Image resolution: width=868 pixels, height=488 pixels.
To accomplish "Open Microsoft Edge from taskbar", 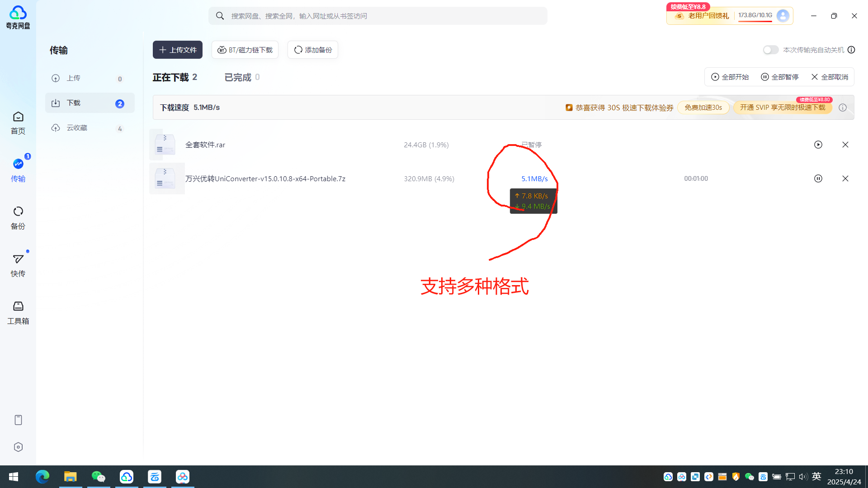I will tap(42, 477).
